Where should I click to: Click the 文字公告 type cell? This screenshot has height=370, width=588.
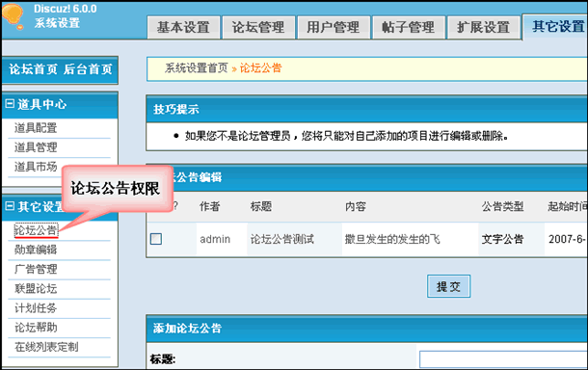(502, 239)
